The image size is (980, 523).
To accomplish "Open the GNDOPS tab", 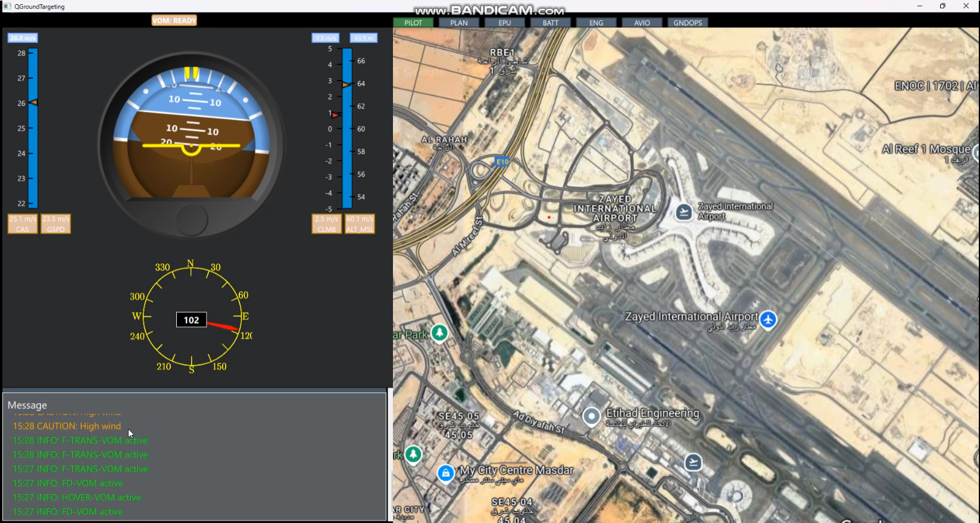I will pyautogui.click(x=688, y=23).
